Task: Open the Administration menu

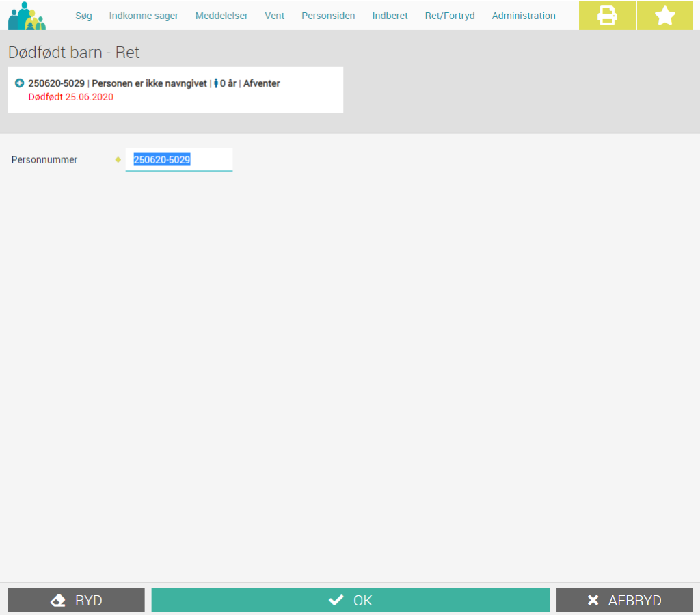Action: point(524,16)
